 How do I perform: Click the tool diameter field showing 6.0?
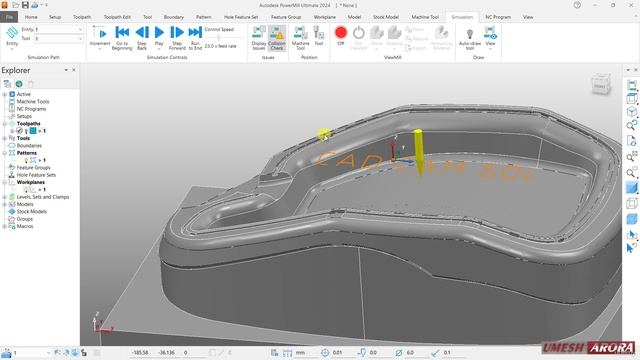coord(410,353)
